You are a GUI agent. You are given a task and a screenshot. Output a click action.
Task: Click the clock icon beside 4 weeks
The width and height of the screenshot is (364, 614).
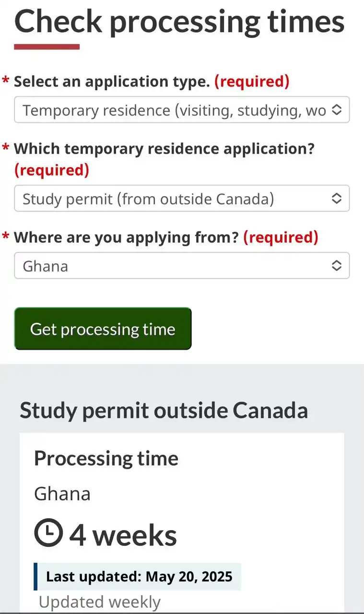tap(48, 533)
